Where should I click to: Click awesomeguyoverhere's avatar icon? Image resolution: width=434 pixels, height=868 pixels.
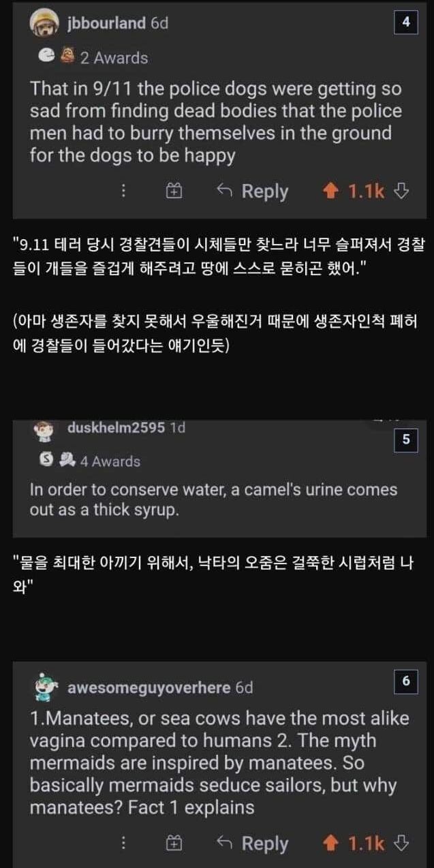pyautogui.click(x=46, y=688)
